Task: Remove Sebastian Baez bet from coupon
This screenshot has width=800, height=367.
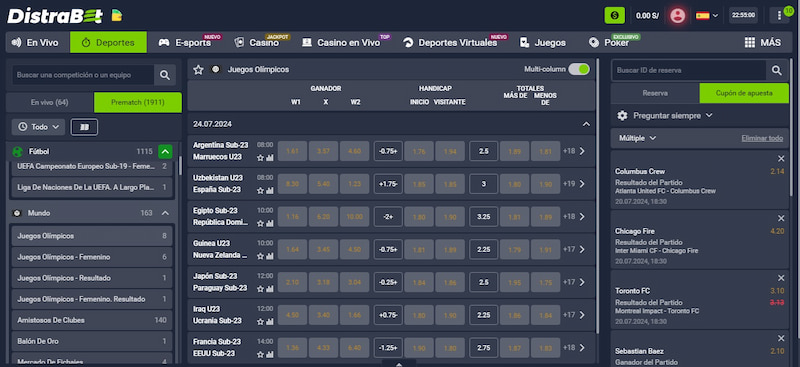Action: [781, 338]
